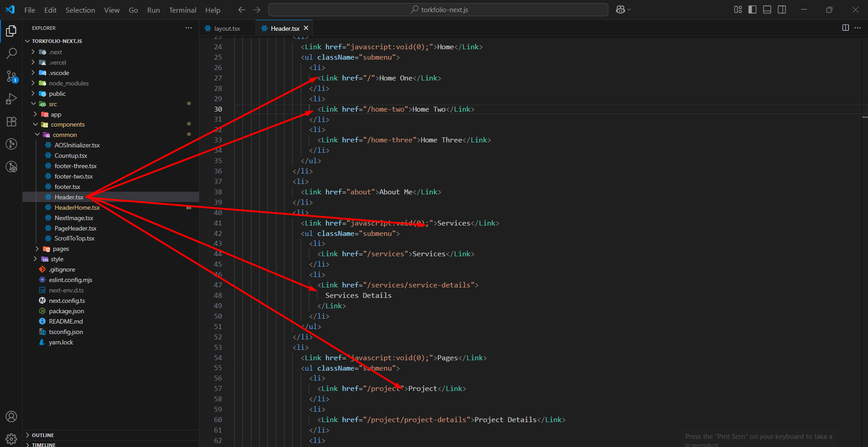The image size is (868, 447).
Task: Open the Manage gear icon
Action: pyautogui.click(x=11, y=438)
